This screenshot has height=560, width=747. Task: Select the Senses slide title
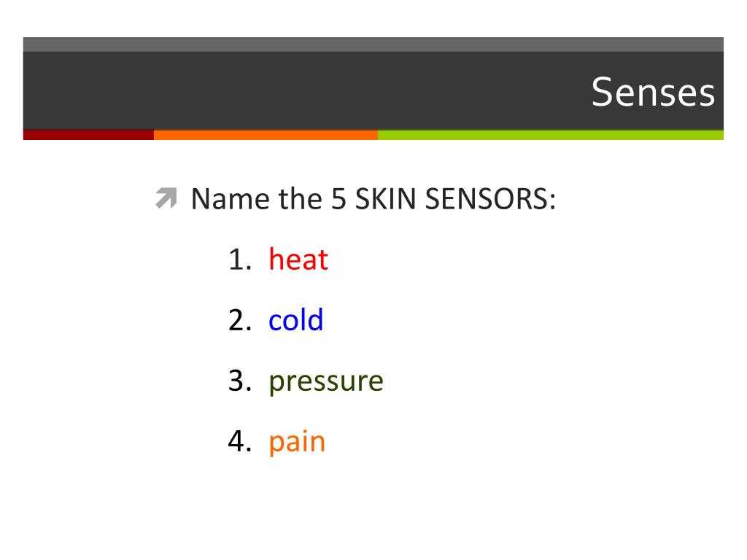653,92
